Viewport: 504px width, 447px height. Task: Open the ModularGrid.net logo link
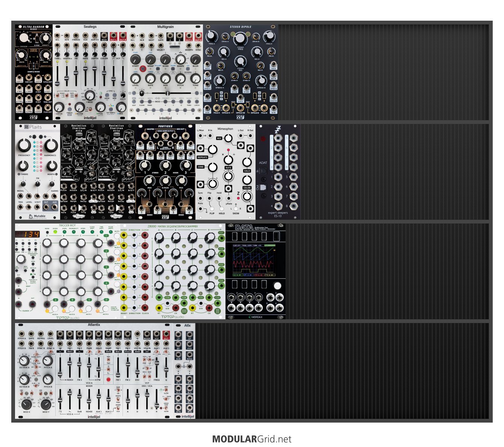252,439
